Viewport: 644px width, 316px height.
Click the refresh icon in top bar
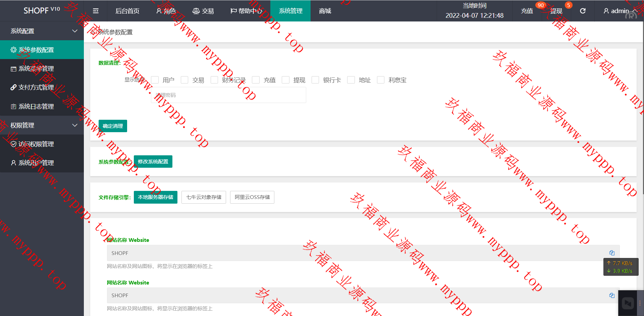[x=583, y=11]
